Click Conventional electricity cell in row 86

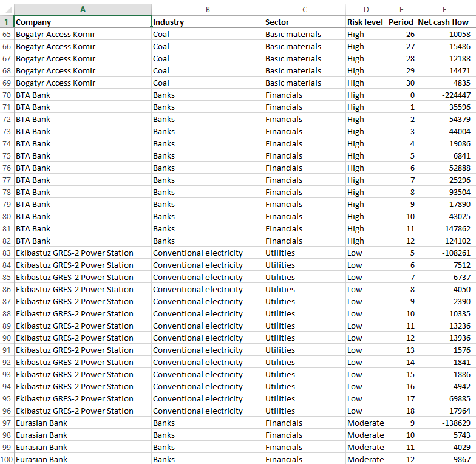208,289
